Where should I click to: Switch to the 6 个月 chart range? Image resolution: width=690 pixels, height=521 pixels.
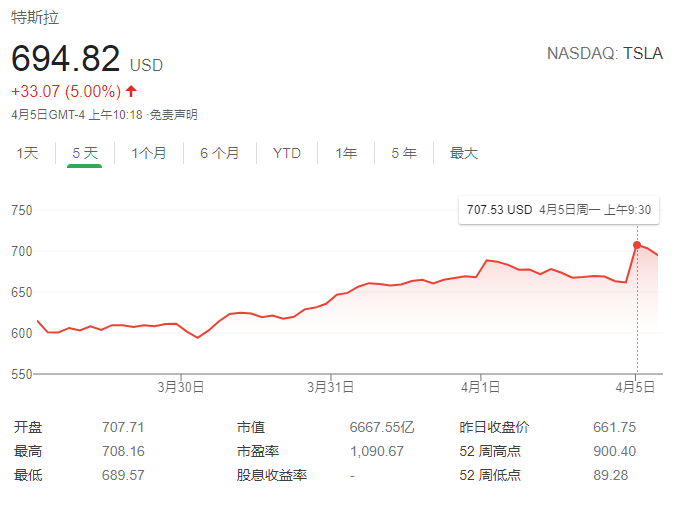220,153
